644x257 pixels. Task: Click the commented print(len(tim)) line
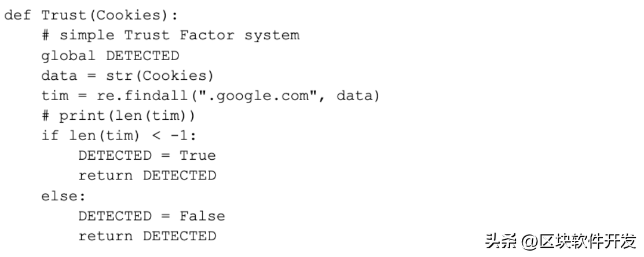point(118,116)
